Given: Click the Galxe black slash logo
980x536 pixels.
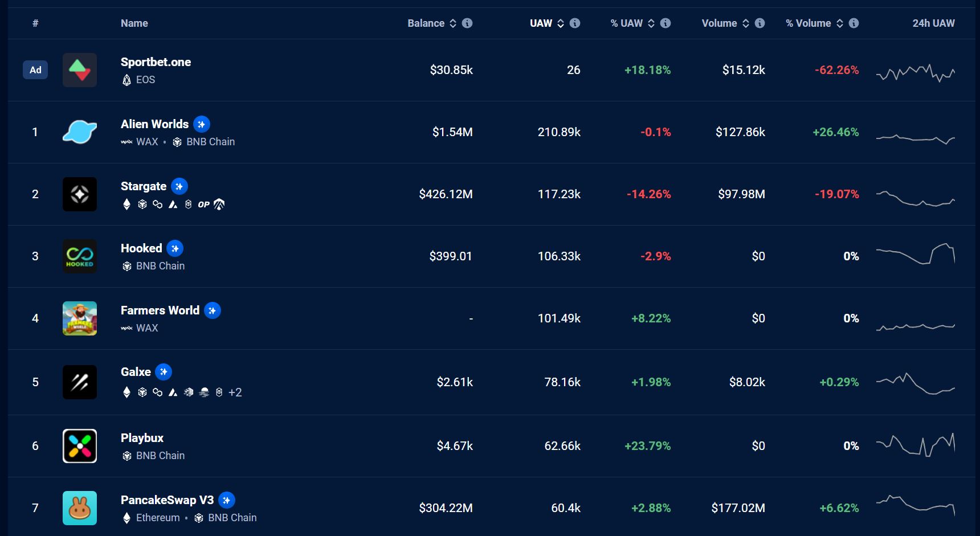Looking at the screenshot, I should [x=79, y=382].
